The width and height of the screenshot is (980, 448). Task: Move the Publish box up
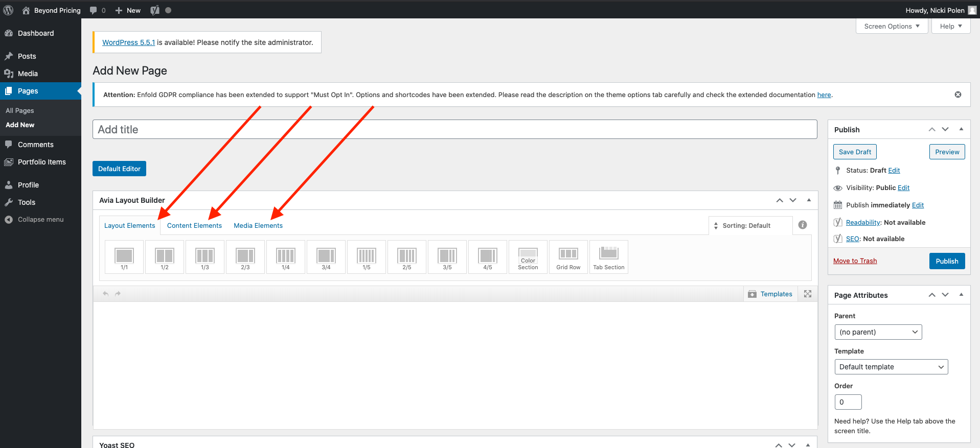coord(932,129)
